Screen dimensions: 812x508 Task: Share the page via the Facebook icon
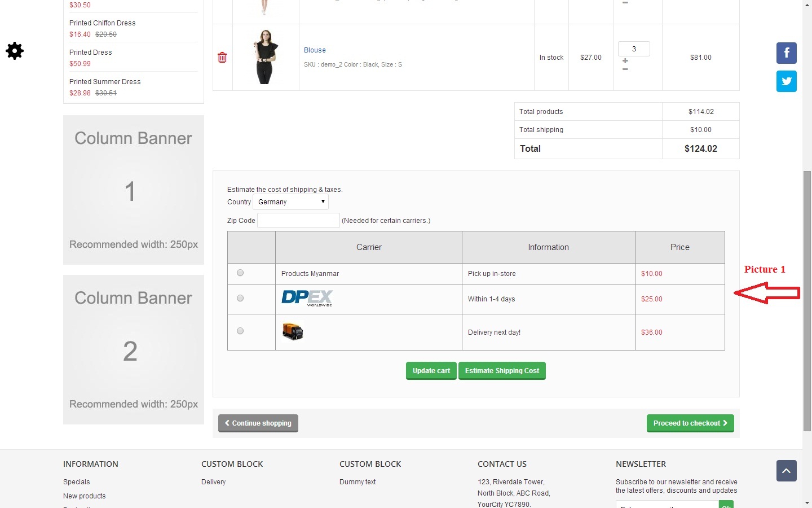coord(786,53)
